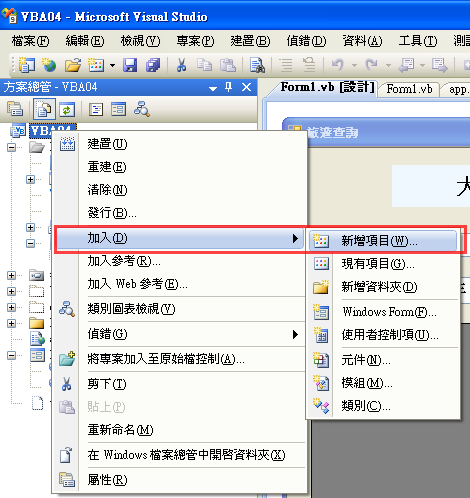Select 新增項目(W)... in the submenu
The image size is (470, 498).
(383, 240)
